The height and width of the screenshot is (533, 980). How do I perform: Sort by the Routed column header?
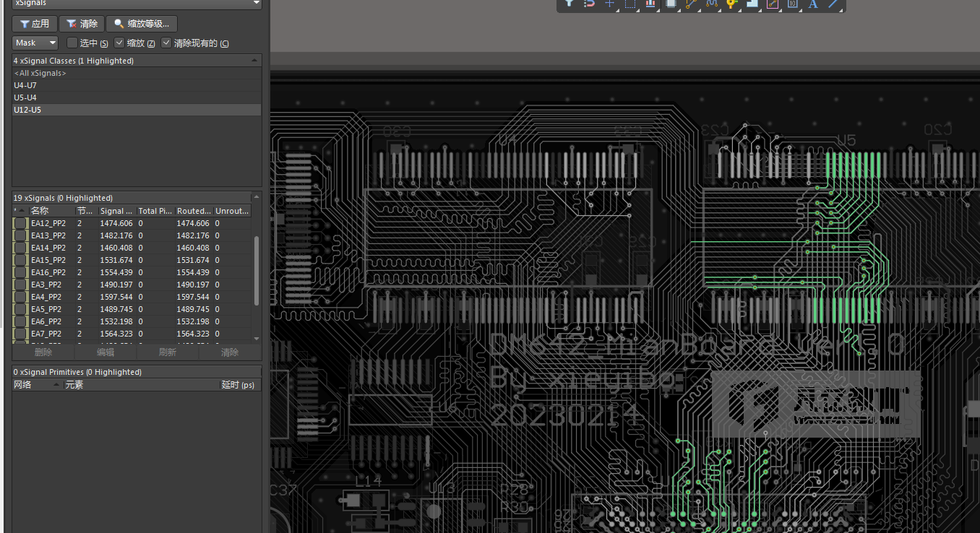pyautogui.click(x=194, y=211)
